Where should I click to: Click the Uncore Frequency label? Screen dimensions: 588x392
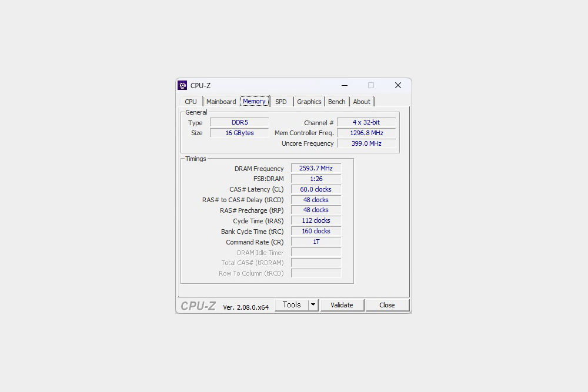click(307, 143)
